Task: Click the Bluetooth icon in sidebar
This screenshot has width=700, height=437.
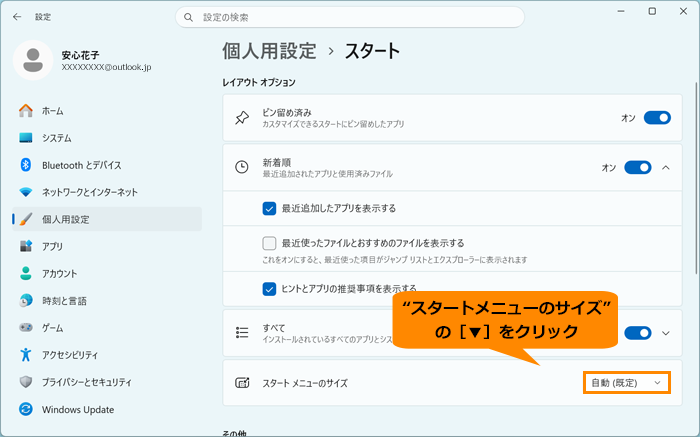Action: coord(26,165)
